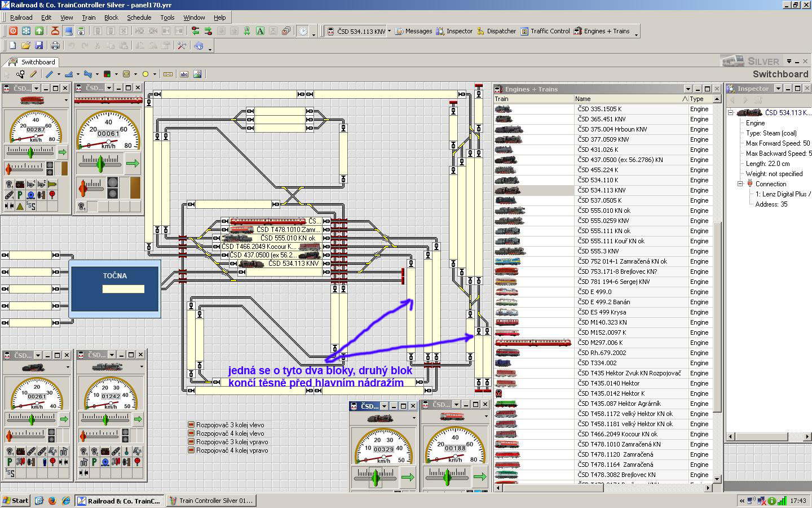Click the red power Stop toolbar icon
812x508 pixels.
[x=13, y=31]
